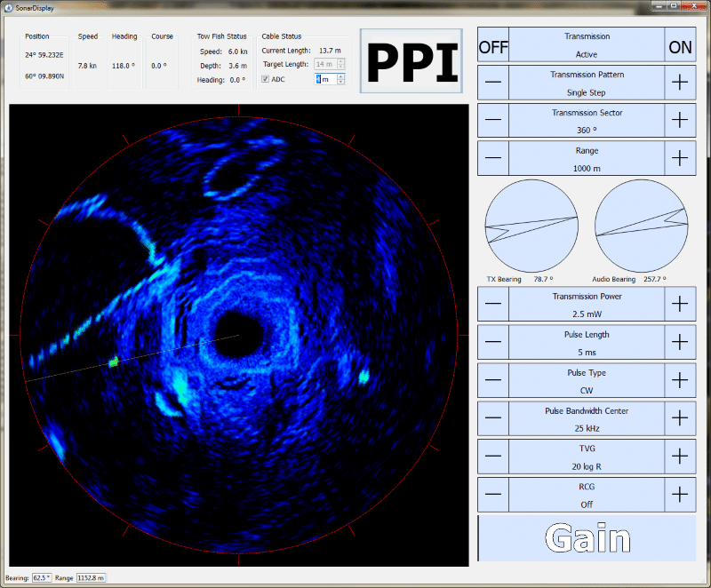Enable RCG by pressing its plus control
Image resolution: width=711 pixels, height=588 pixels.
681,494
